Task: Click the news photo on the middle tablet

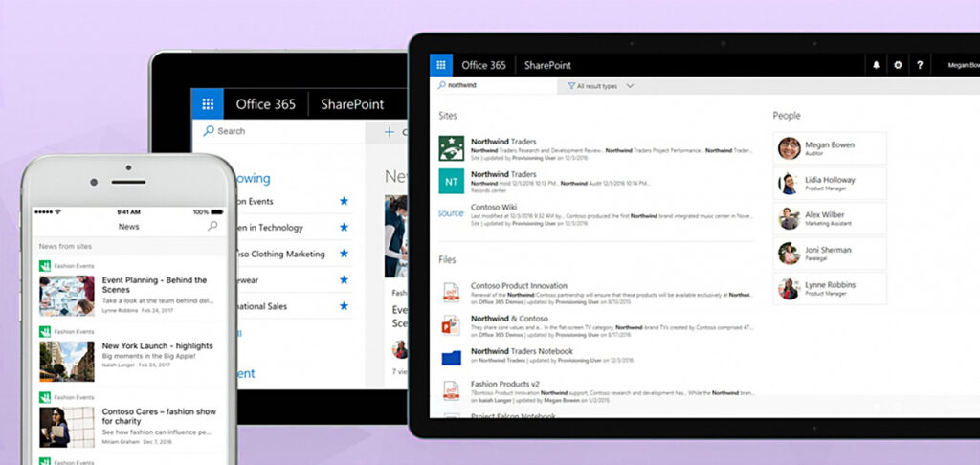Action: click(395, 236)
